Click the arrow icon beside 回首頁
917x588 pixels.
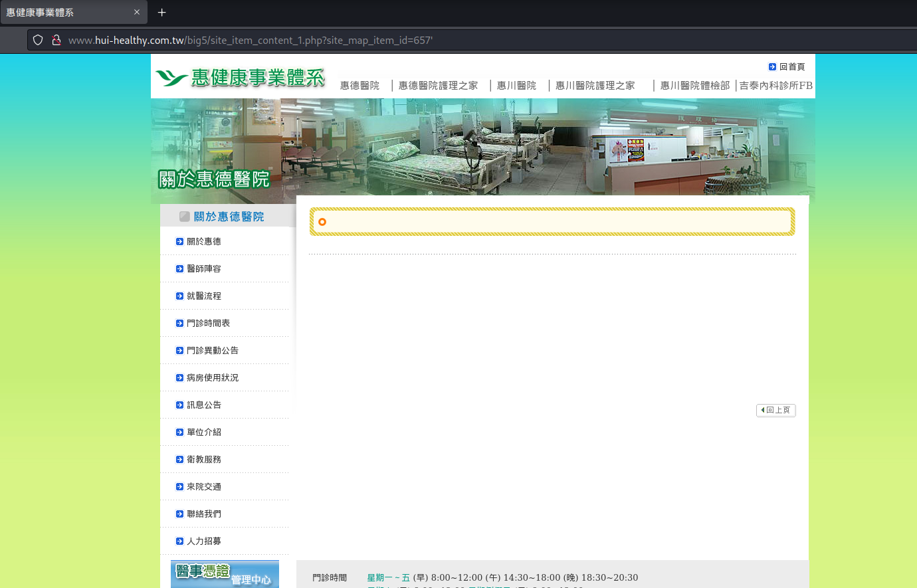(772, 66)
